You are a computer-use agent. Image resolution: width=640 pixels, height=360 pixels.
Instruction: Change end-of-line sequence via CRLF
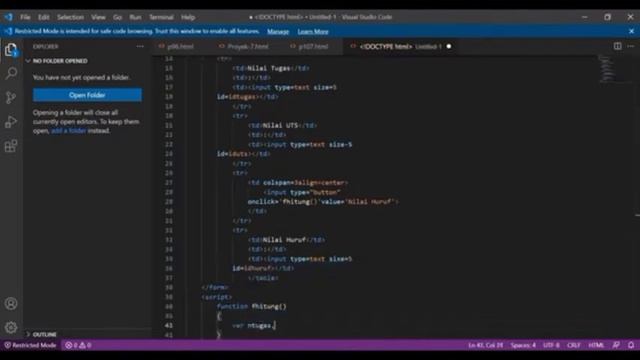coord(573,345)
